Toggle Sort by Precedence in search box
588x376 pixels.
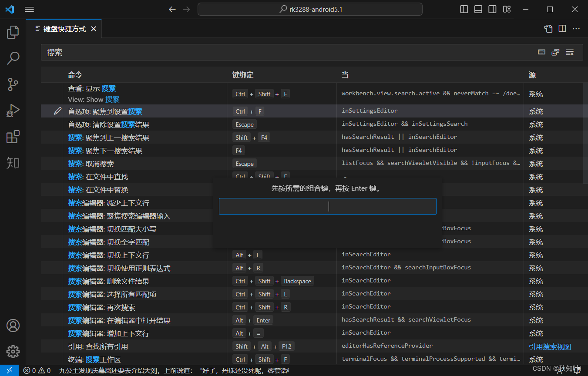coord(555,52)
